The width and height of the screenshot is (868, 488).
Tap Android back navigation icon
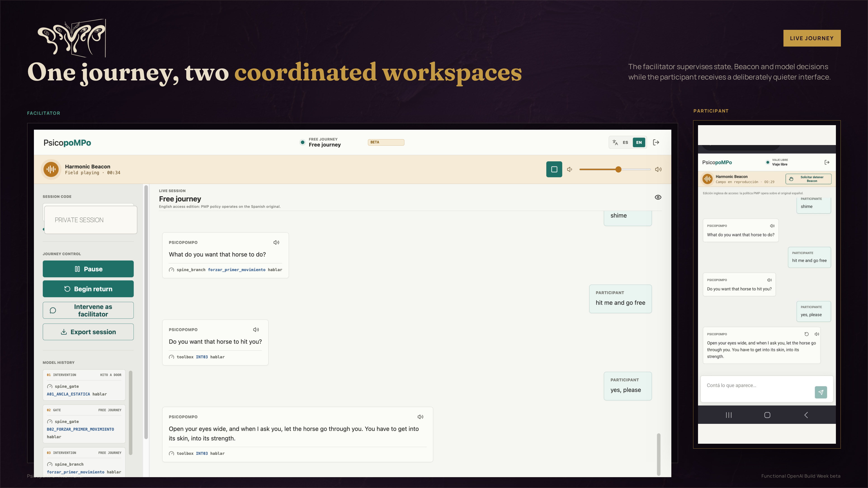pos(806,415)
